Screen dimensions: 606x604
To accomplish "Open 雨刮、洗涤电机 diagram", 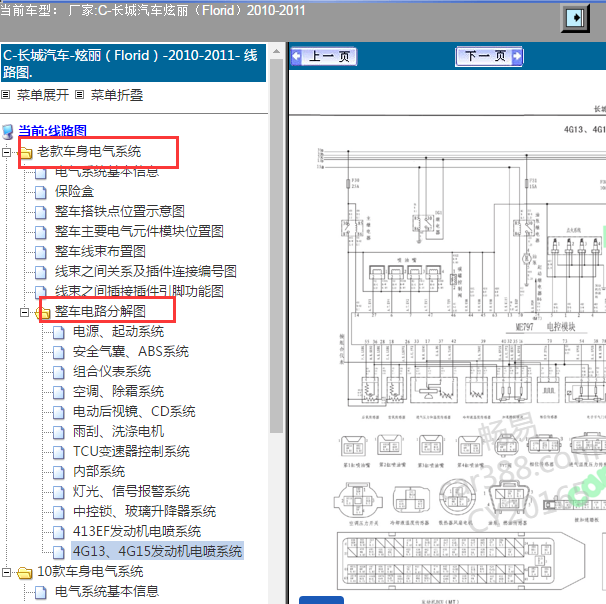I will pos(118,432).
